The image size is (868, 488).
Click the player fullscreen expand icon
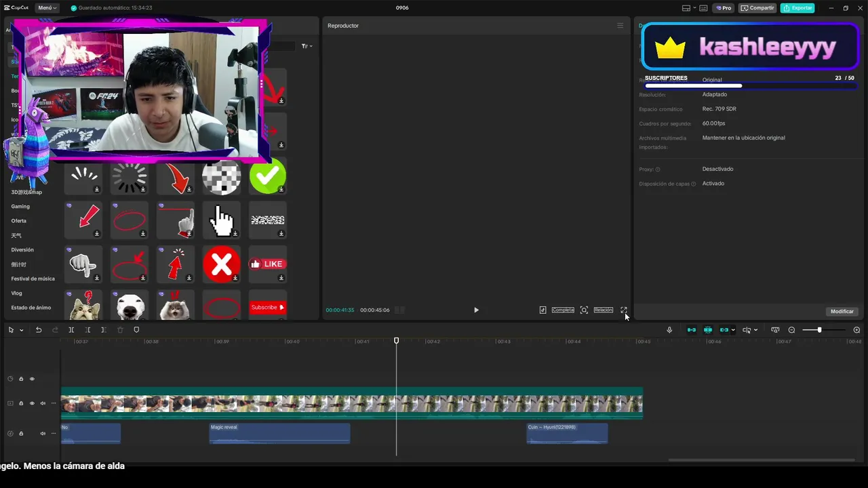[x=624, y=310]
